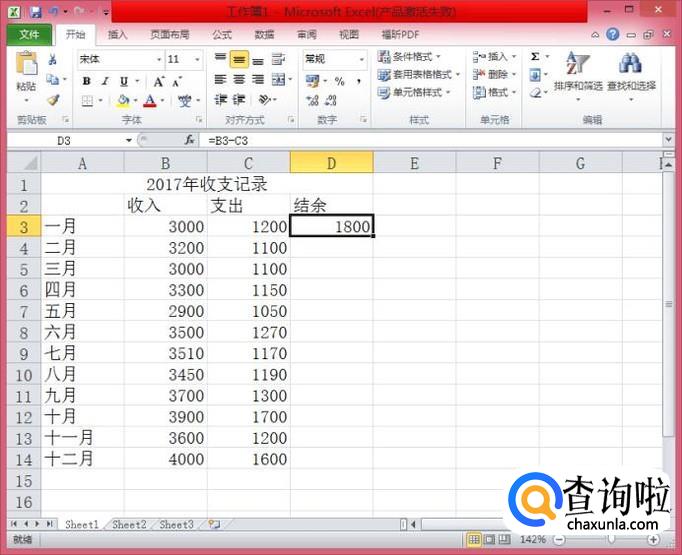Open 条件格式 conditional formatting
Screen dimensions: 682x555
coord(409,57)
